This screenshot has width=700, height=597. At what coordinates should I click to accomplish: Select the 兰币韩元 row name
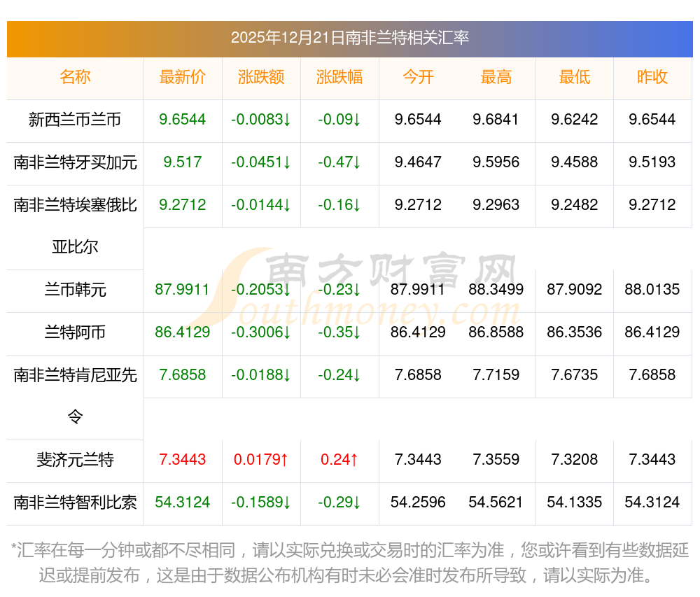tap(75, 290)
